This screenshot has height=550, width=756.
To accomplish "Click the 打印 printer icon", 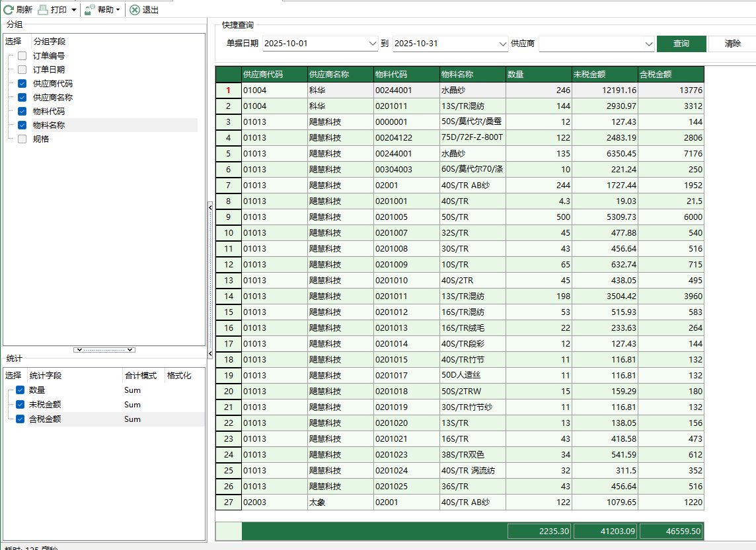I will tap(43, 10).
